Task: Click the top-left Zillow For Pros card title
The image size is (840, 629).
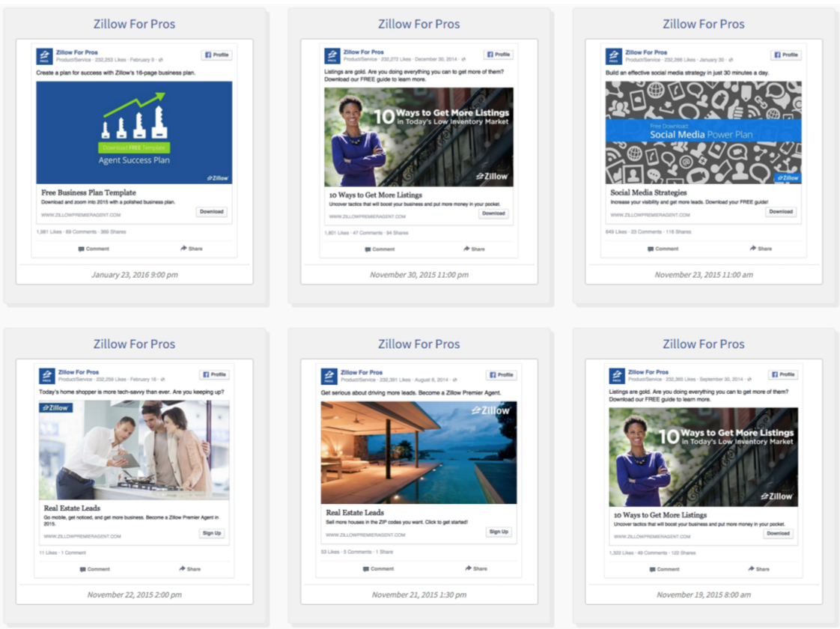Action: (134, 24)
